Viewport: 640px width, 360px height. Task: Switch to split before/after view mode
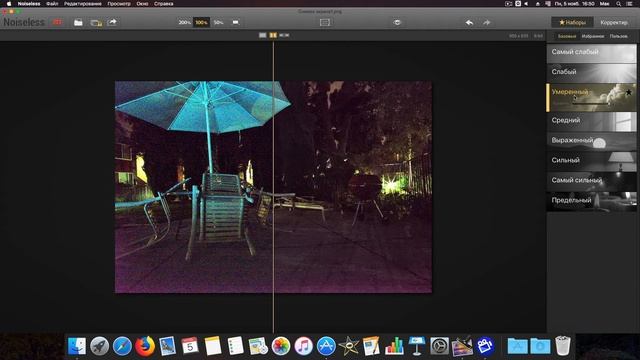[x=273, y=36]
